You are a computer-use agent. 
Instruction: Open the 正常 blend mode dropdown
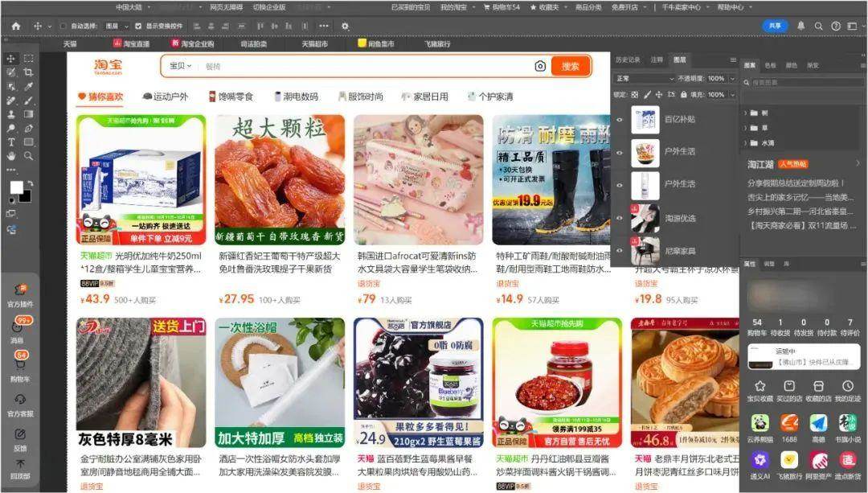pos(645,79)
